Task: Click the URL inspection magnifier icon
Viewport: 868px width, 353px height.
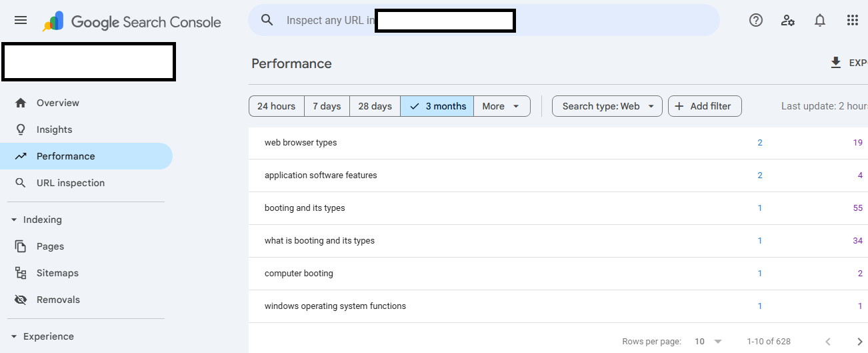Action: coord(21,183)
